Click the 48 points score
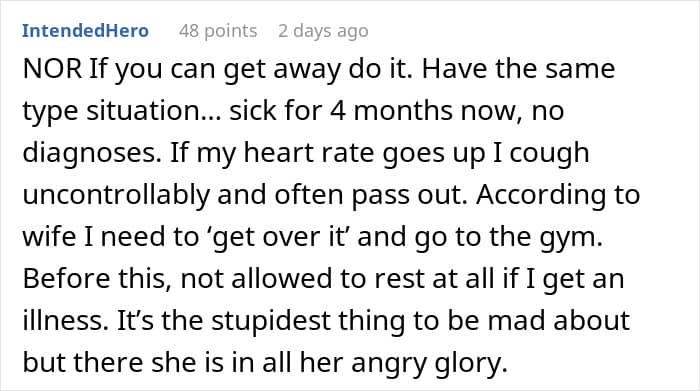 pyautogui.click(x=218, y=31)
